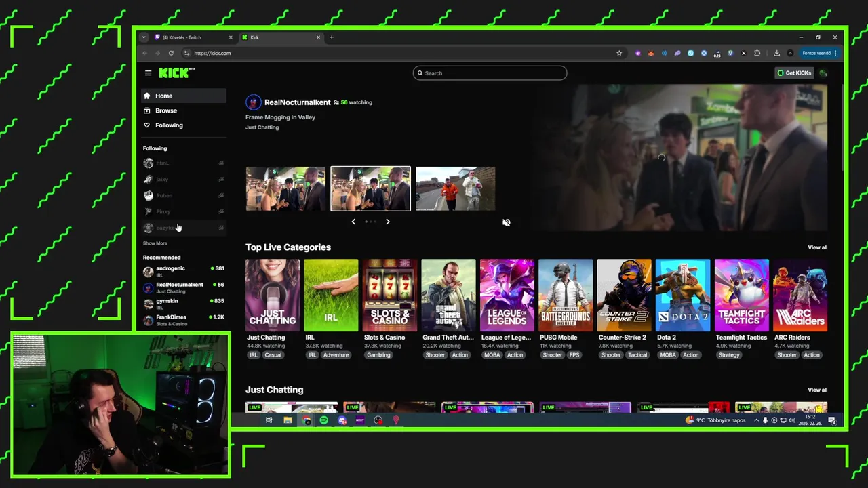Viewport: 868px width, 488px height.
Task: Open the Just Chatting category card
Action: click(273, 295)
